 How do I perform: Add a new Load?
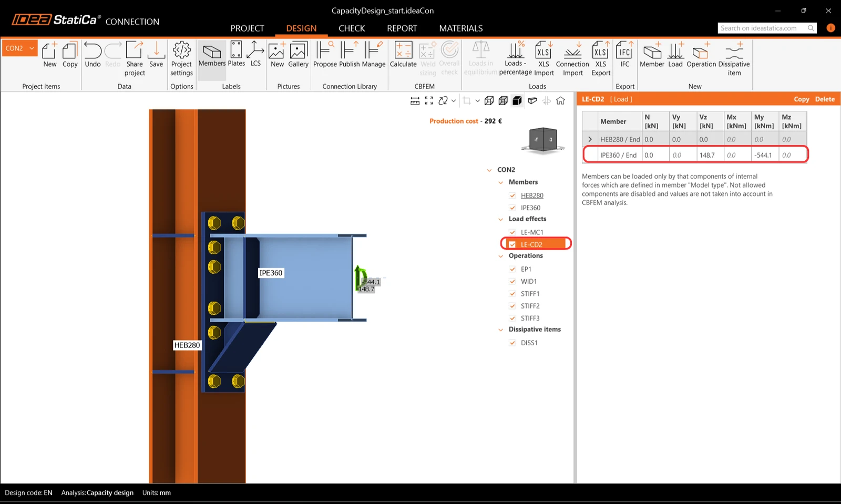coord(675,55)
